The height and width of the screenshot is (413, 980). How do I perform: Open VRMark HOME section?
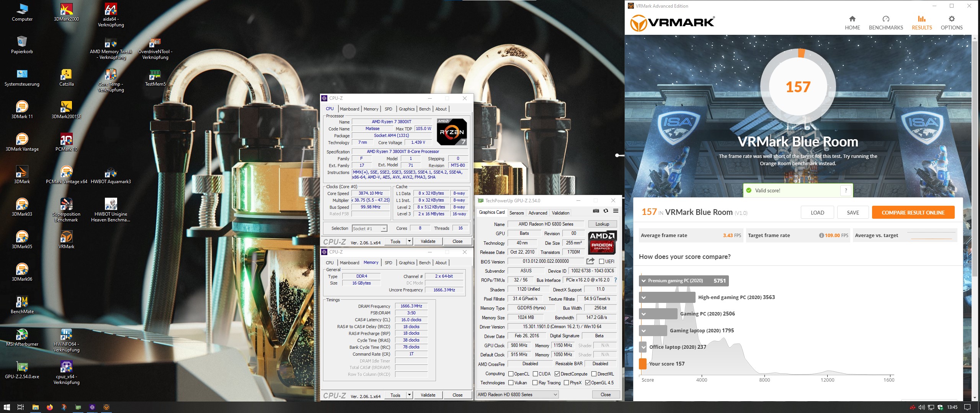tap(852, 23)
